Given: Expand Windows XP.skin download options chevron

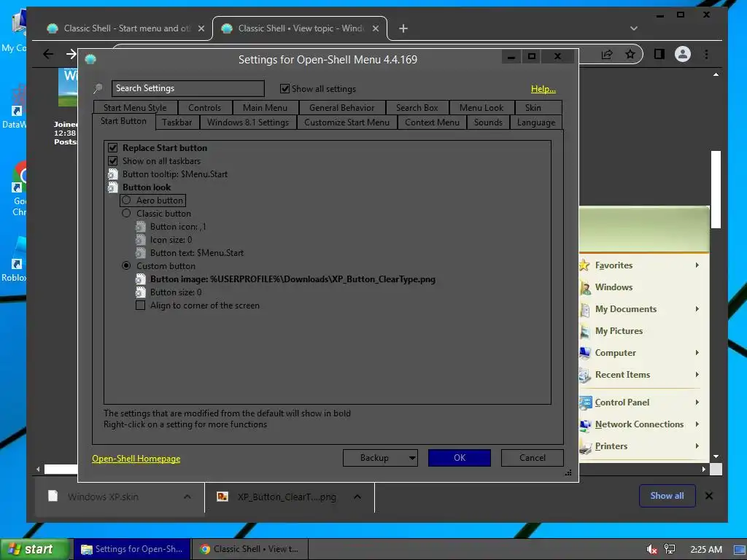Looking at the screenshot, I should [187, 497].
